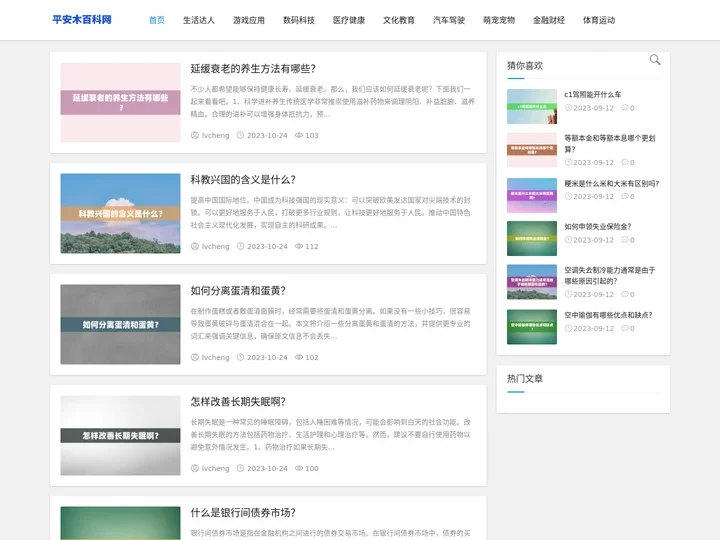Screen dimensions: 720x540
Task: Open the 数码科技 navigation item
Action: (x=299, y=20)
